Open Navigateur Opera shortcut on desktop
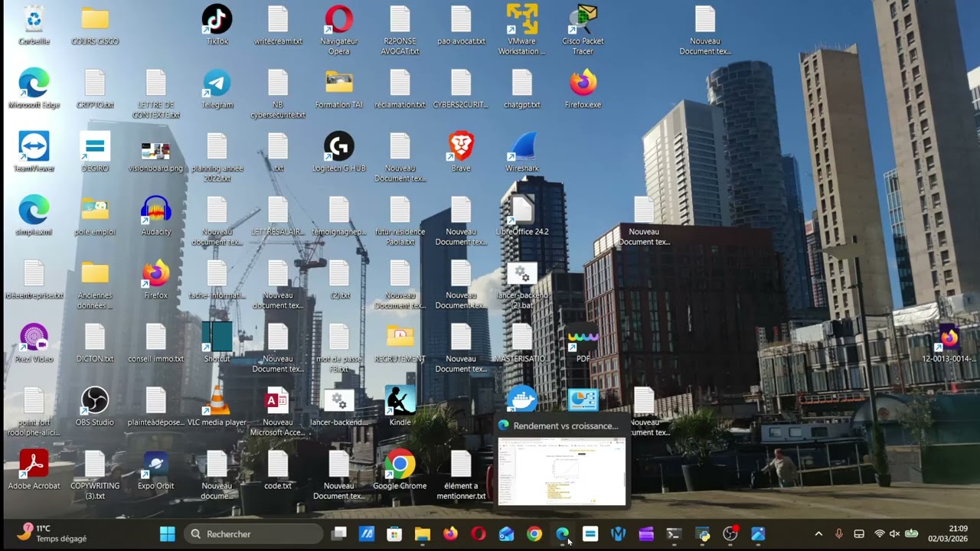Screen dimensions: 980x551 pyautogui.click(x=339, y=30)
